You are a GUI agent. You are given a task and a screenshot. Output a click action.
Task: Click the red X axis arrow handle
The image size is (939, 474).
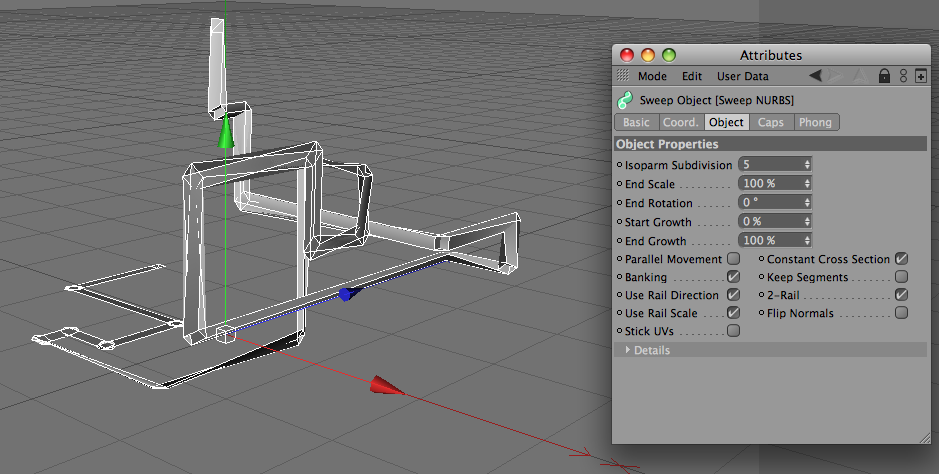coord(386,385)
